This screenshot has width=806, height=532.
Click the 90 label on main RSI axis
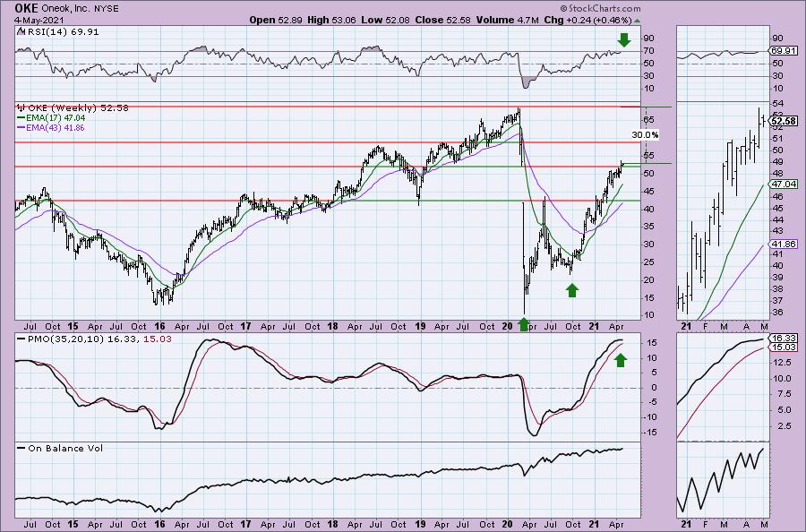click(648, 39)
